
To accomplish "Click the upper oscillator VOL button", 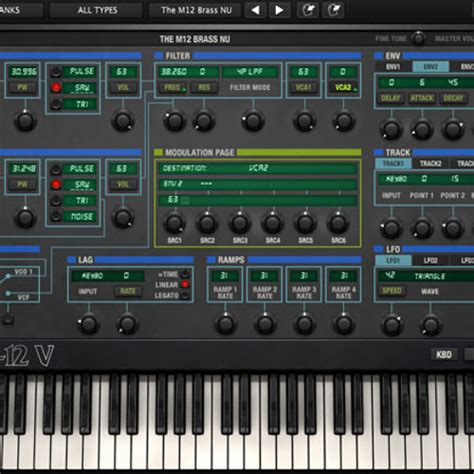I will coord(123,87).
